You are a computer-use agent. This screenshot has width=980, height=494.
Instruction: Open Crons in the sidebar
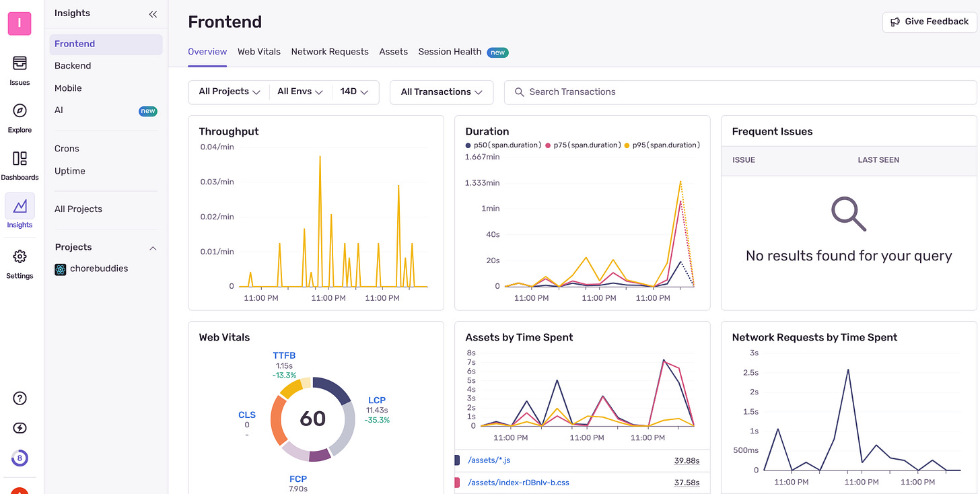(106, 149)
